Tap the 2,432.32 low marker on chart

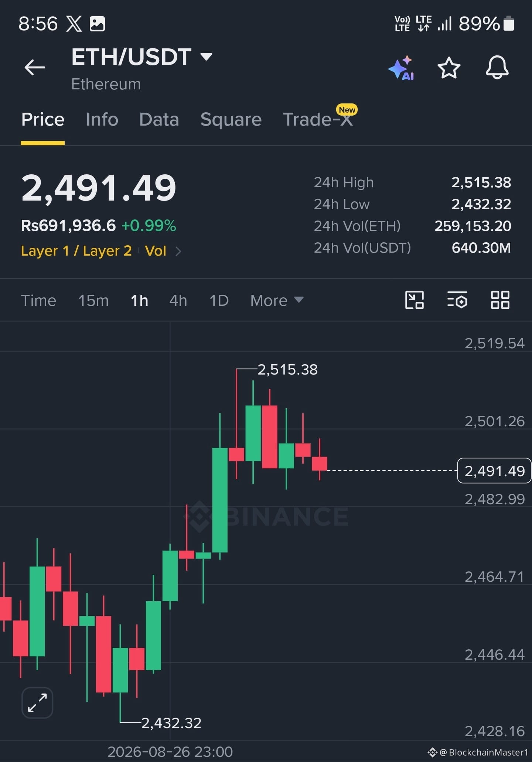pyautogui.click(x=171, y=723)
